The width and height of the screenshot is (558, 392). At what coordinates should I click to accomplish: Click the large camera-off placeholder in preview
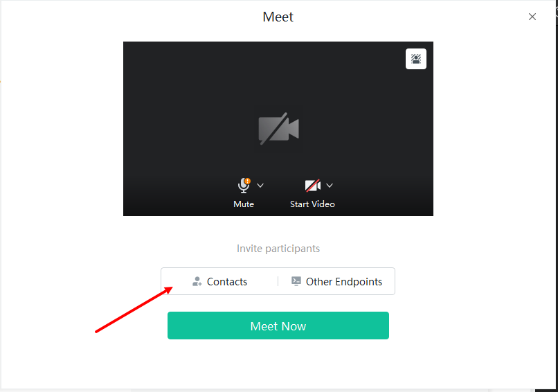pyautogui.click(x=278, y=129)
